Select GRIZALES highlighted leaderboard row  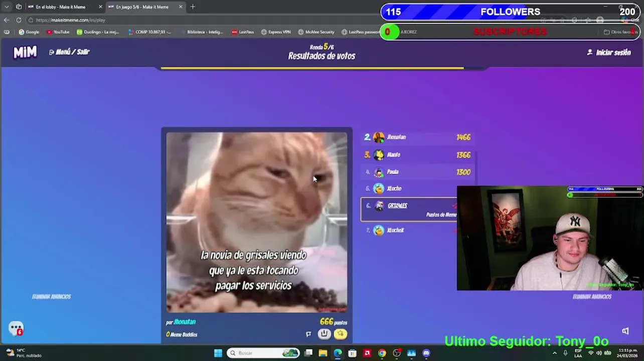[409, 210]
